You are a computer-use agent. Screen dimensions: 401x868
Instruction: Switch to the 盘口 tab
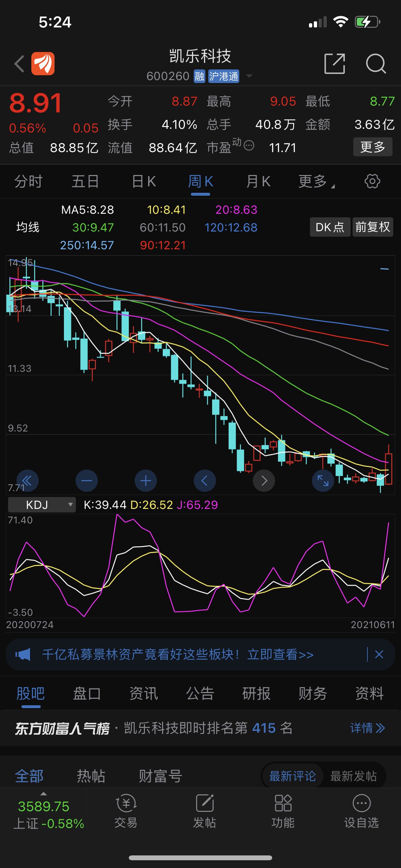87,693
